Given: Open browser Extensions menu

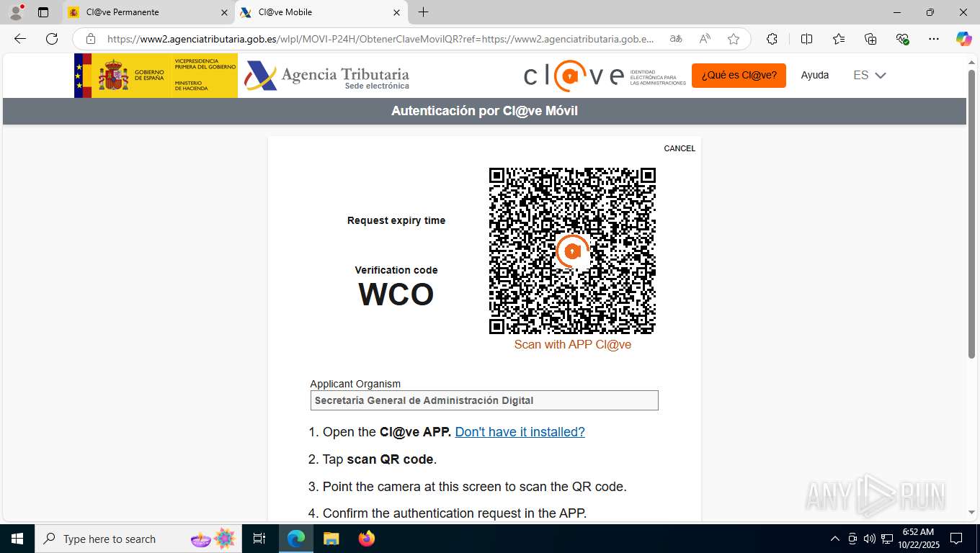Looking at the screenshot, I should click(772, 39).
